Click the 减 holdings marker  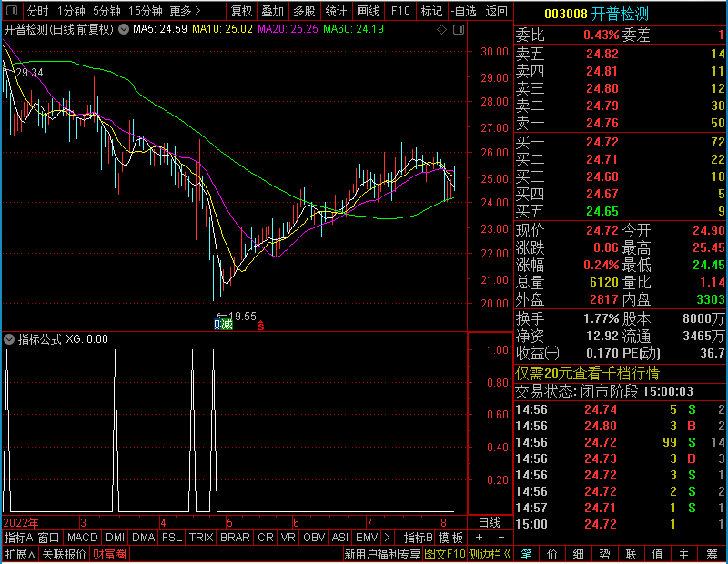click(227, 325)
